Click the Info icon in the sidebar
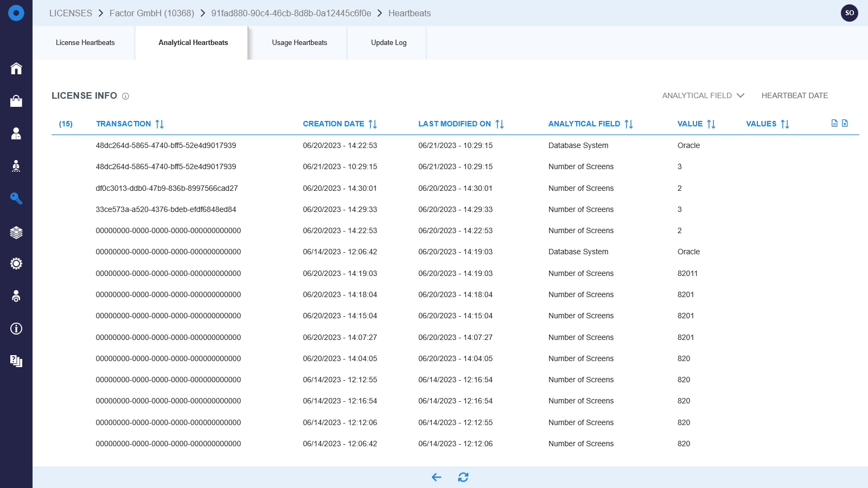The height and width of the screenshot is (488, 868). pos(16,329)
